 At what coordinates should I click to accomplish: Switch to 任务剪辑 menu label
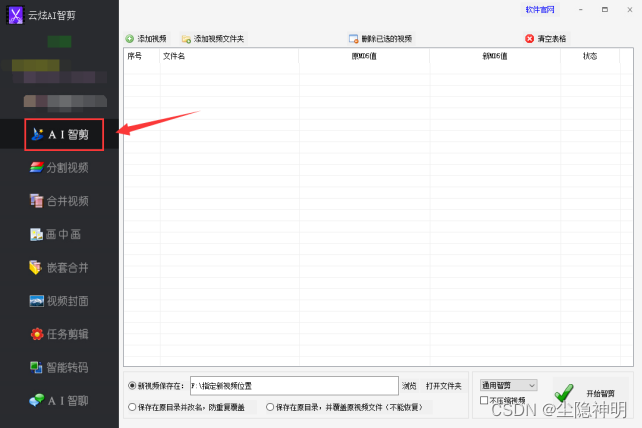(x=68, y=334)
